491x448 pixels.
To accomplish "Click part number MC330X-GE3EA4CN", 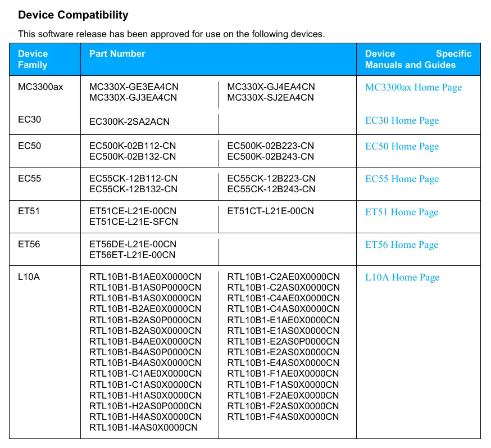I will point(134,87).
